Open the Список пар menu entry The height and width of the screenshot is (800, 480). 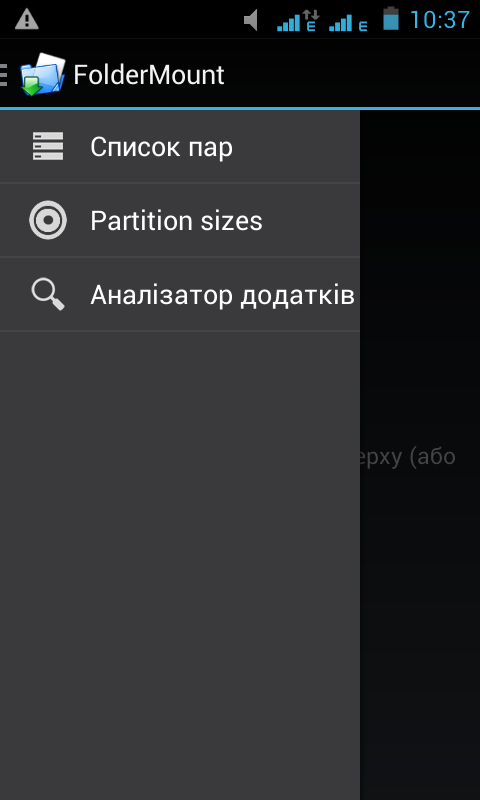point(180,146)
